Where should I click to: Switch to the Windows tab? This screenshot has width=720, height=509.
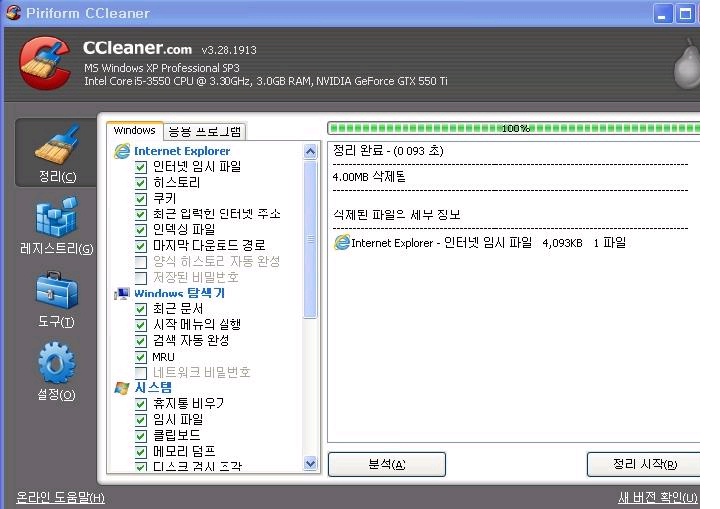(x=135, y=130)
